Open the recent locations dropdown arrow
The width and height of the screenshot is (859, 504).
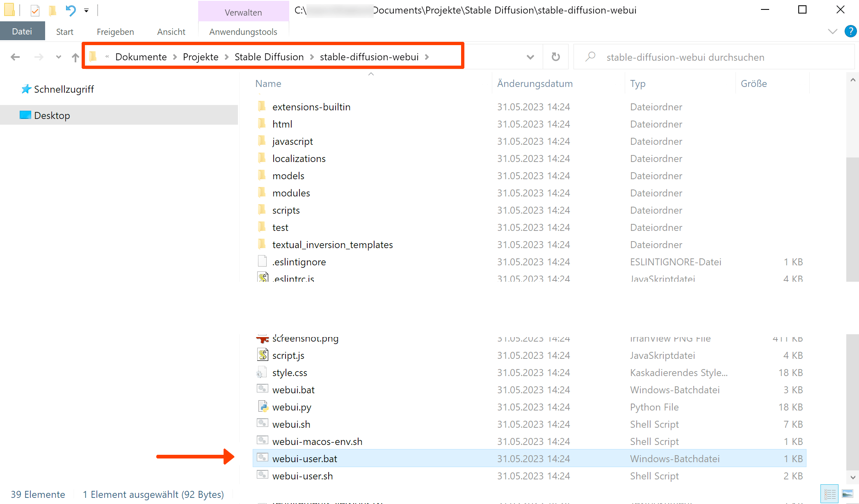[59, 57]
